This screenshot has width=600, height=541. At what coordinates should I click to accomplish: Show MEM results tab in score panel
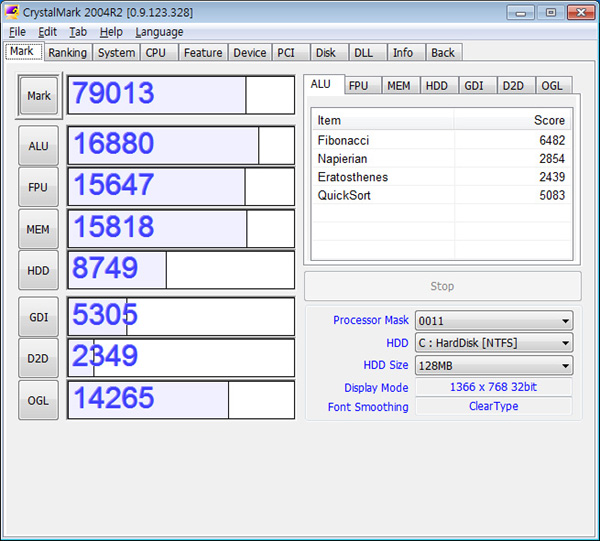pyautogui.click(x=399, y=86)
